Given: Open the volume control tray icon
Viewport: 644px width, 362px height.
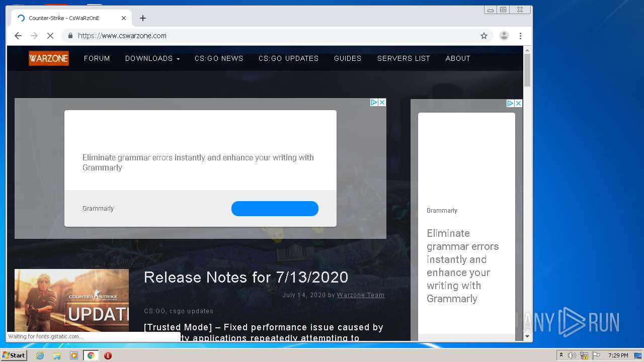Looking at the screenshot, I should tap(572, 355).
